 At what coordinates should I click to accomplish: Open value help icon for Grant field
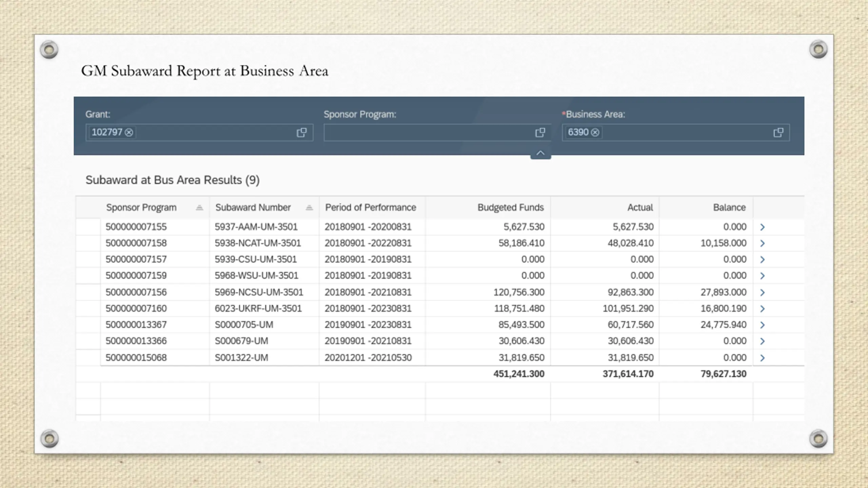pos(301,133)
